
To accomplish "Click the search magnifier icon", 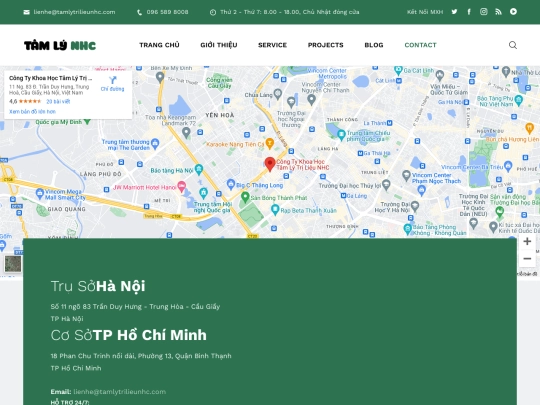I will pos(513,45).
